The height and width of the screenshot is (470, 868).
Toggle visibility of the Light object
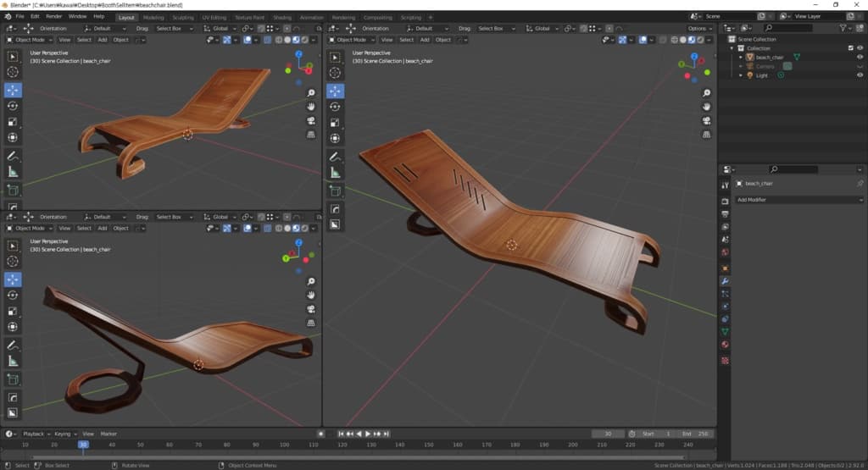pos(860,75)
